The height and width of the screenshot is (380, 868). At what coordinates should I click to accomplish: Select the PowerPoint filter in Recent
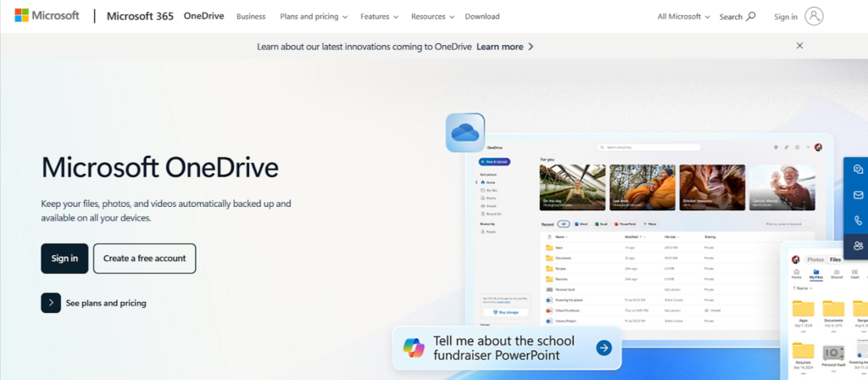(625, 224)
